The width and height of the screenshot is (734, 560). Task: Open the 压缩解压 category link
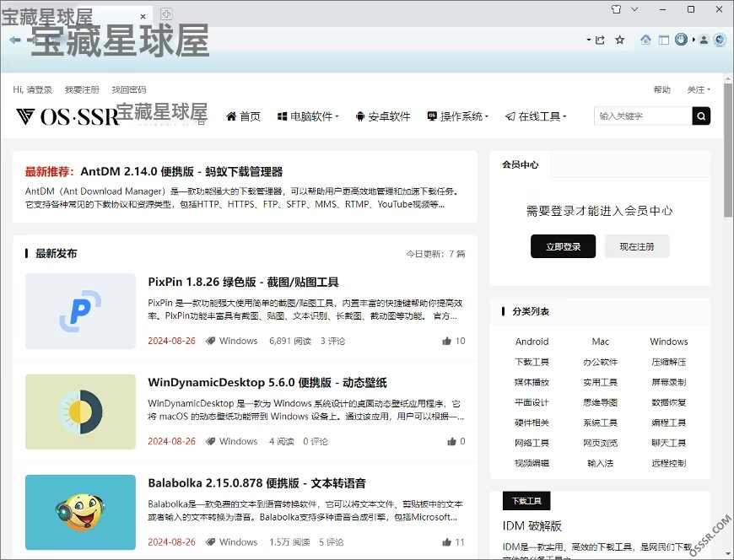(669, 362)
